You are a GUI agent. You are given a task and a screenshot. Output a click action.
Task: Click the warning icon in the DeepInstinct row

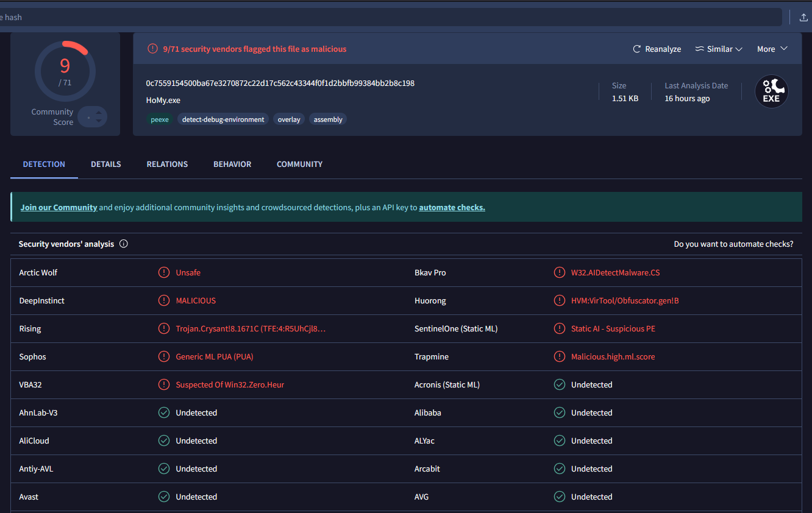(164, 300)
